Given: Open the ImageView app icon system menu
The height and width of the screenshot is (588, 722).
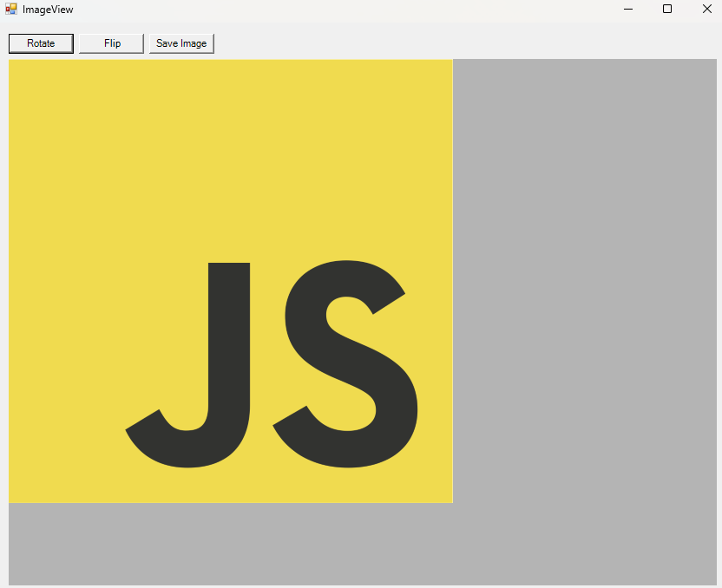Looking at the screenshot, I should pyautogui.click(x=10, y=9).
